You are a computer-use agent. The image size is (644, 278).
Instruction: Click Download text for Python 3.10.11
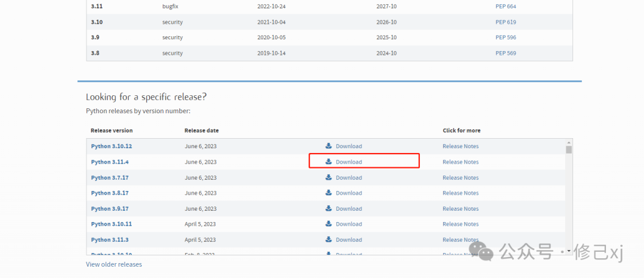coord(349,224)
